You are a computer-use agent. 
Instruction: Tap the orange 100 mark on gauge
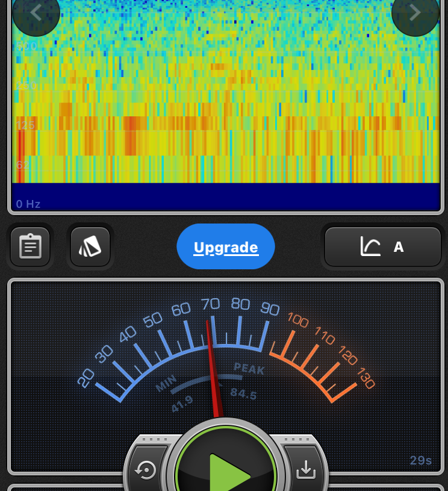297,319
